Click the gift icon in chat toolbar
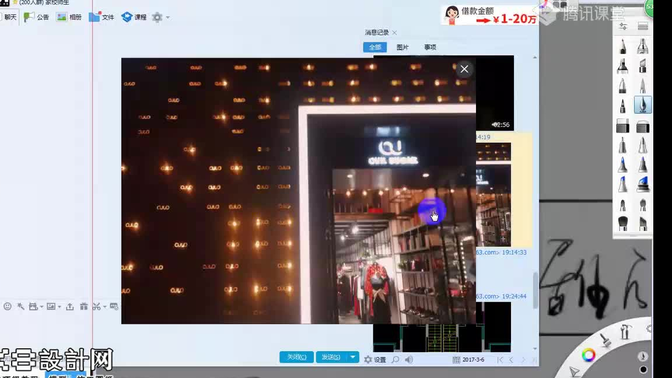 84,306
